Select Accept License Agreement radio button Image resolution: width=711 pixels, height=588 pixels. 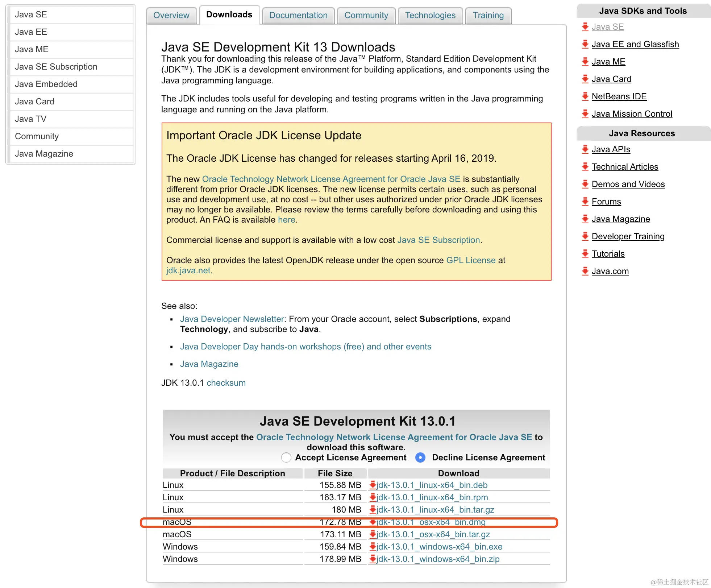286,457
